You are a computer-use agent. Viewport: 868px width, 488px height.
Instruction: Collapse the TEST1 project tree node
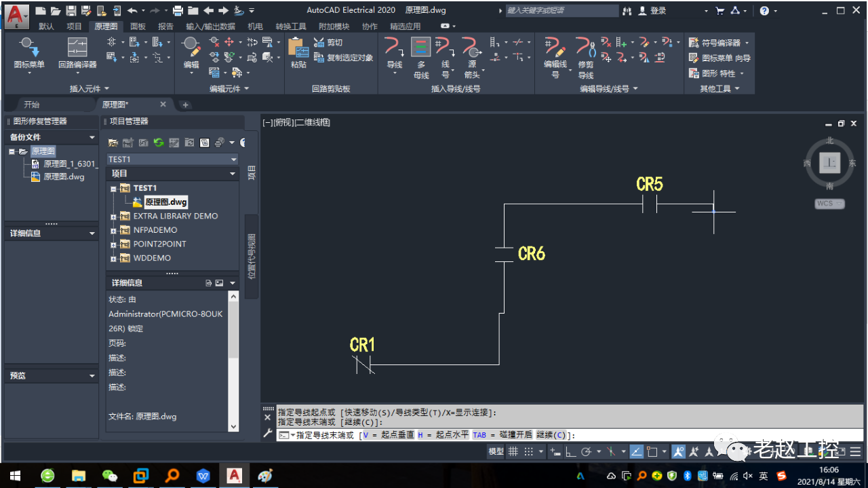tap(113, 188)
